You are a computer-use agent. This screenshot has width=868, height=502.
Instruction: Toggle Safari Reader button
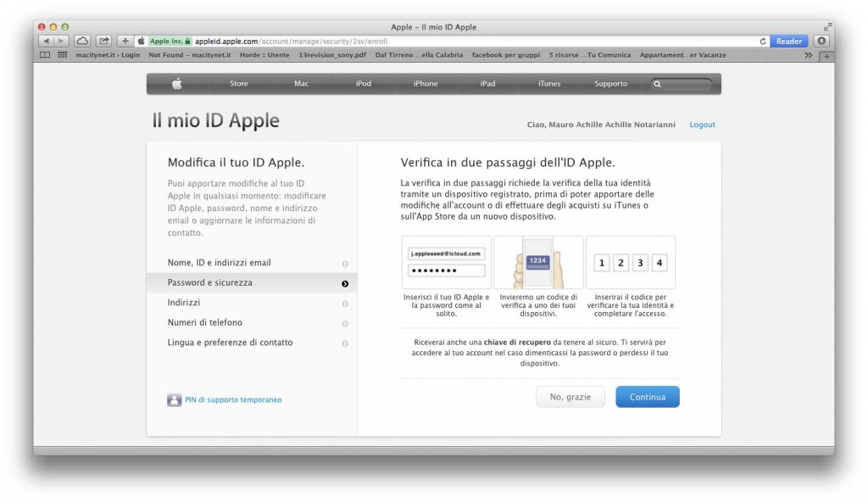coord(788,41)
